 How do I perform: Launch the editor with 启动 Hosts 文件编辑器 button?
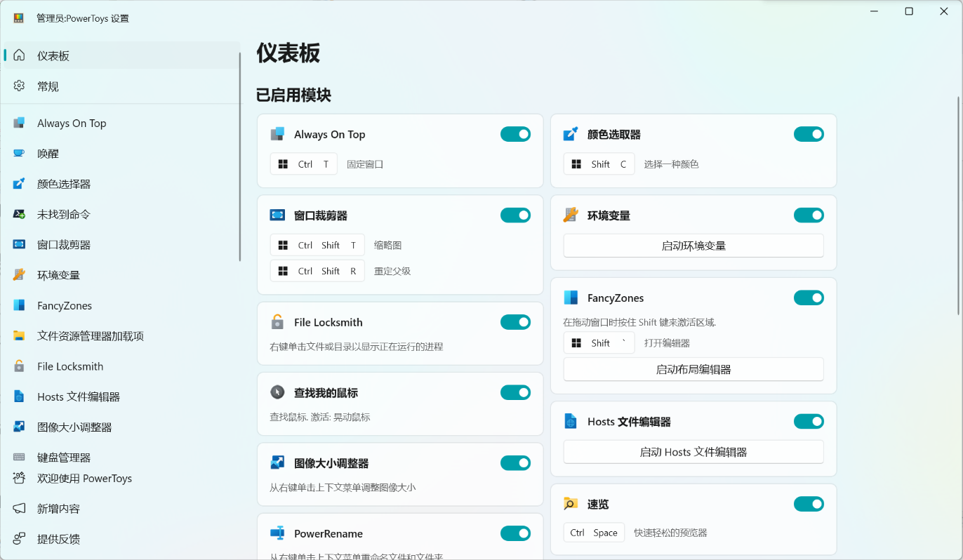pos(693,452)
